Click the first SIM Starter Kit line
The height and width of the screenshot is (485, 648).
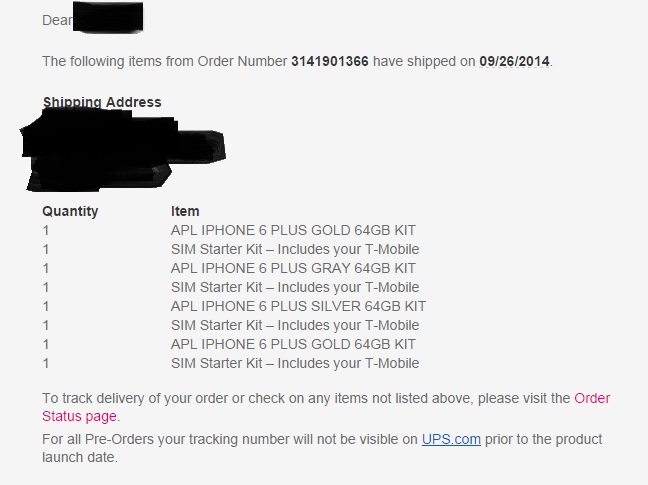click(295, 249)
